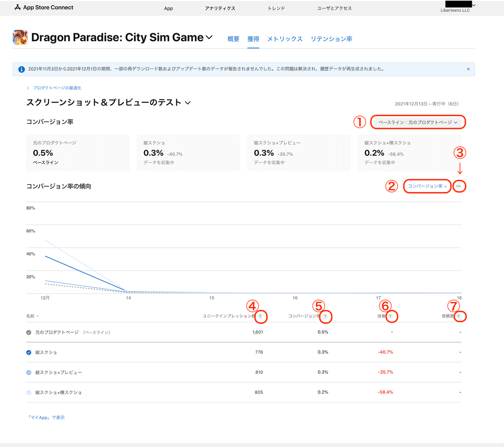Screen dimensions: 504x447
Task: Dismiss the notice banner with the X
Action: [468, 69]
